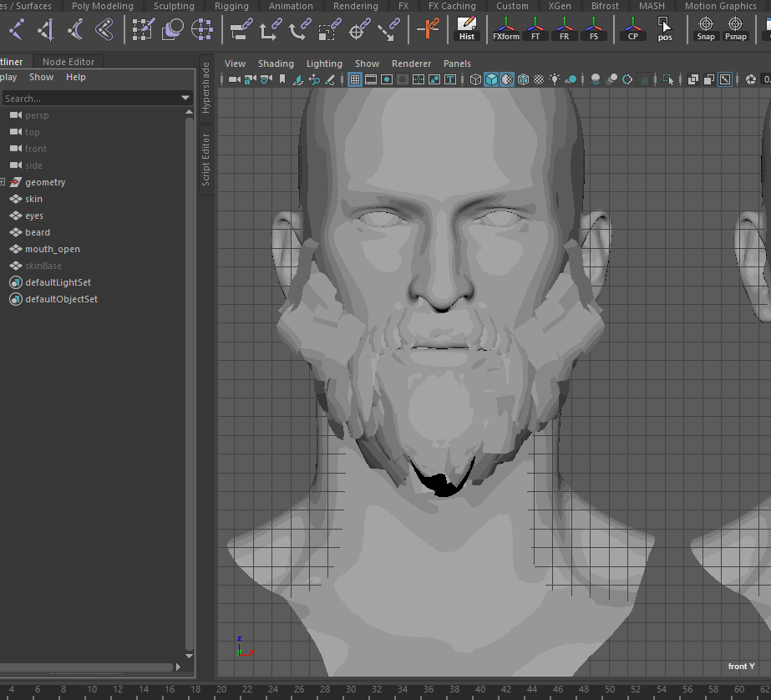Image resolution: width=771 pixels, height=700 pixels.
Task: Click the Snap shelf icon
Action: point(706,29)
